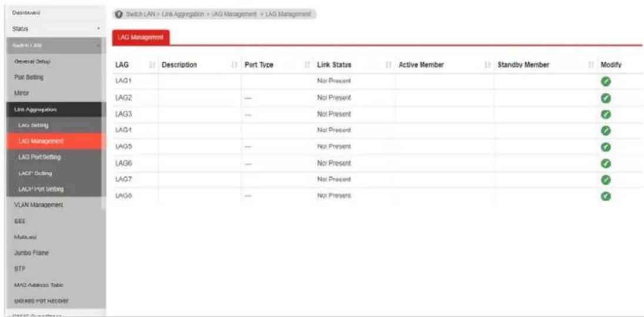Image resolution: width=644 pixels, height=317 pixels.
Task: Select LAG Management in the sidebar
Action: [56, 141]
